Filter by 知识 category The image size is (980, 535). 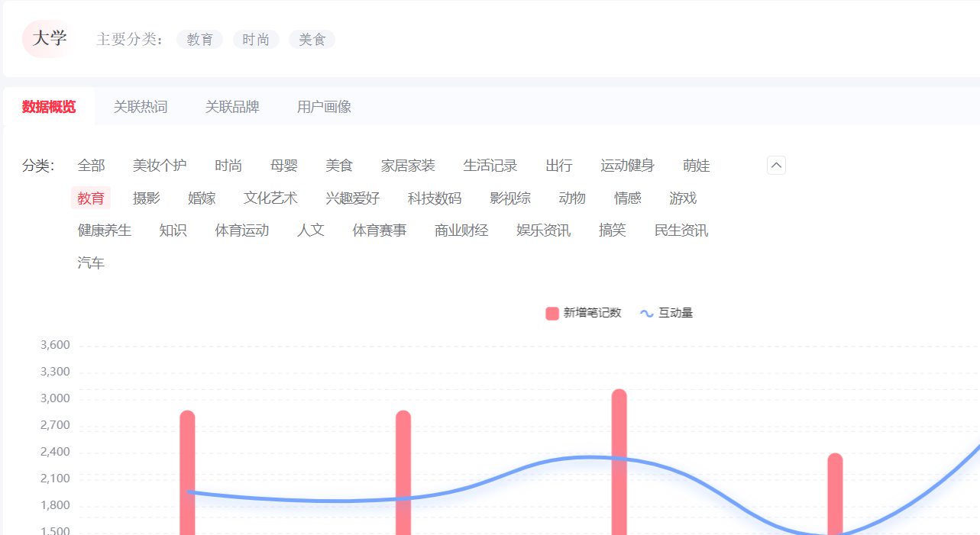click(173, 230)
